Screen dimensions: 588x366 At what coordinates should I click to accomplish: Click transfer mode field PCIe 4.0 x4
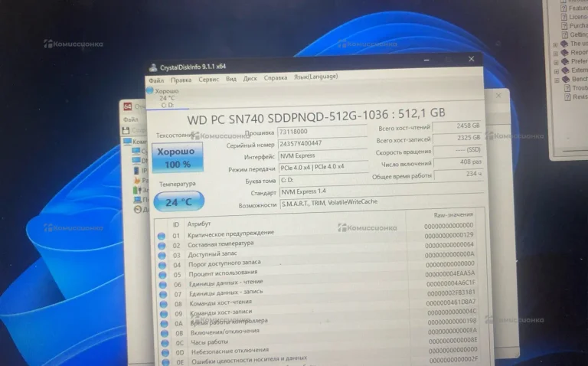pos(324,167)
